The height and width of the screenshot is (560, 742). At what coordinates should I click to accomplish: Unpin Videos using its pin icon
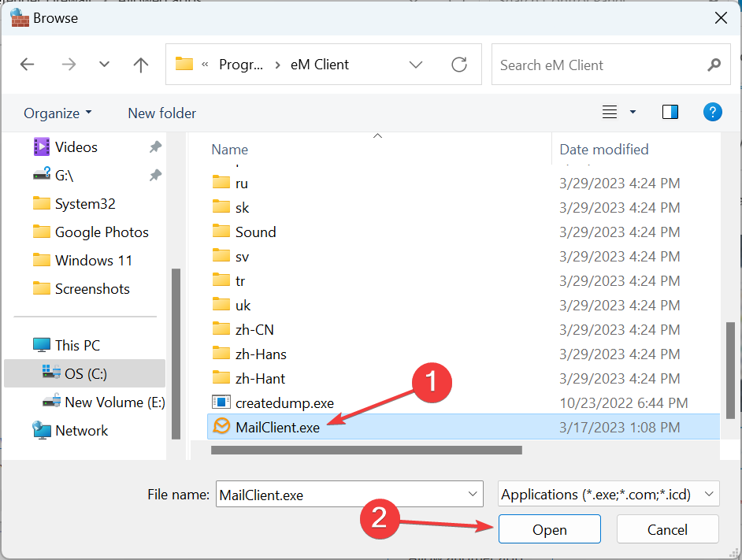tap(155, 147)
